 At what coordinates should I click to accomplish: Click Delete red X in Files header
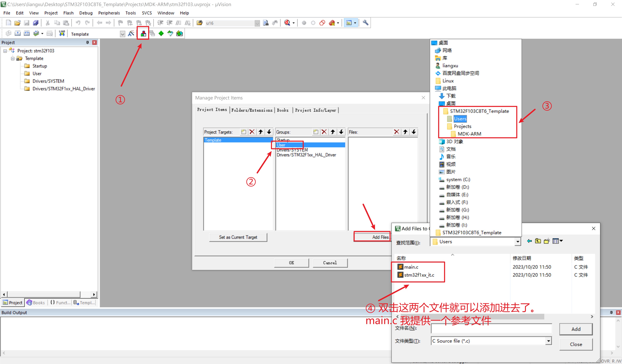pos(397,132)
